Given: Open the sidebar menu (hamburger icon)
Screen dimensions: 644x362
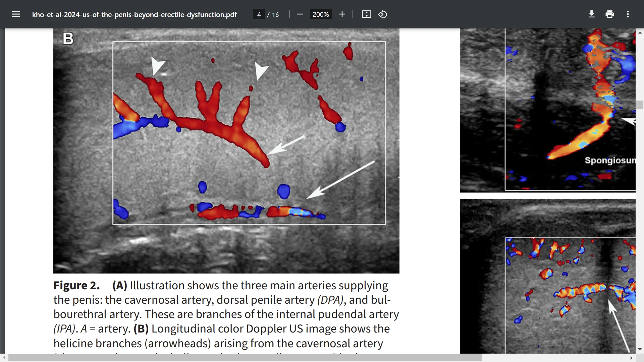Looking at the screenshot, I should pos(16,14).
